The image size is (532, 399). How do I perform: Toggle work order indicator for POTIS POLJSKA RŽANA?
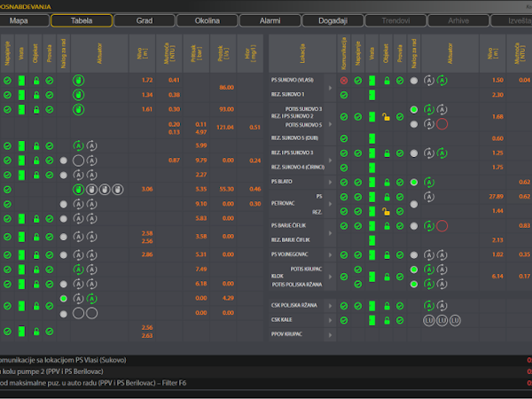tap(413, 285)
